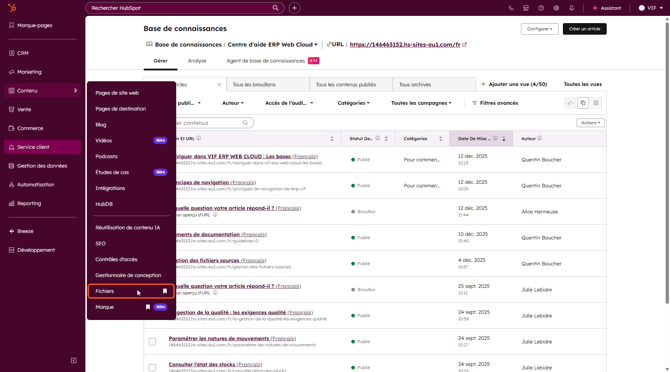Click the save view icon
This screenshot has height=372, width=670.
596,103
